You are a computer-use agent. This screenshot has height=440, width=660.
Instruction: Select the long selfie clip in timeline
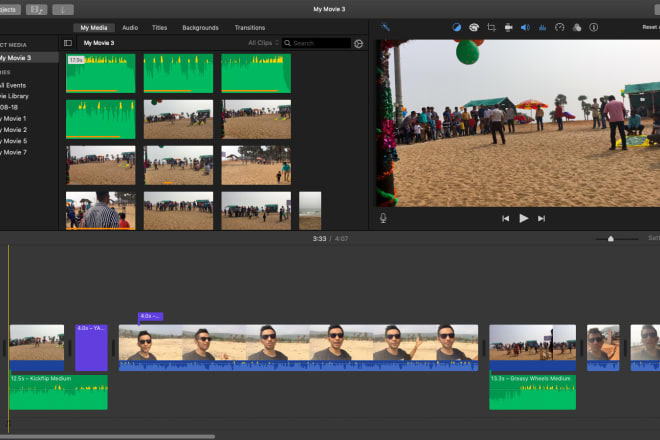[298, 348]
